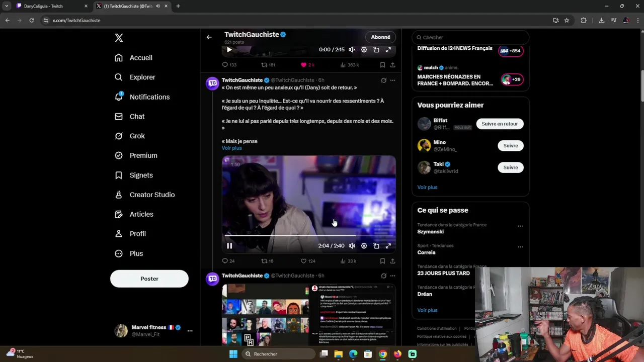The image size is (644, 362).
Task: Unlike the post with 2 k likes
Action: coord(307,65)
